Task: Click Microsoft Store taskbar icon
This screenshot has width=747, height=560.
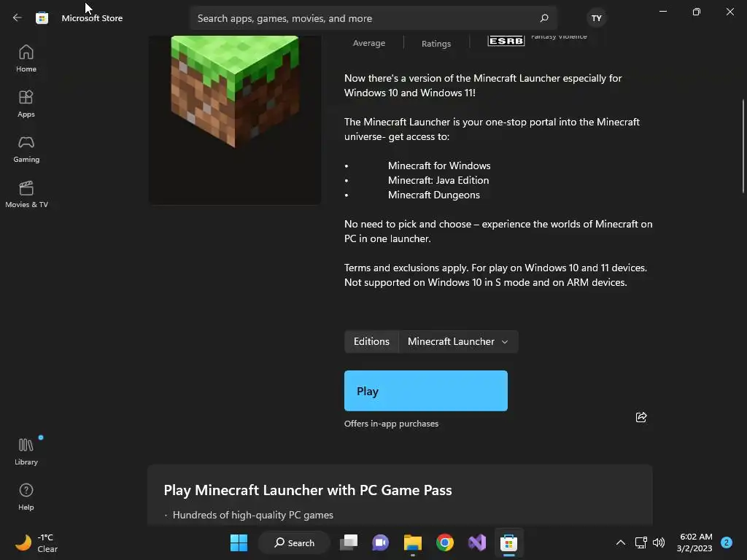Action: tap(508, 542)
